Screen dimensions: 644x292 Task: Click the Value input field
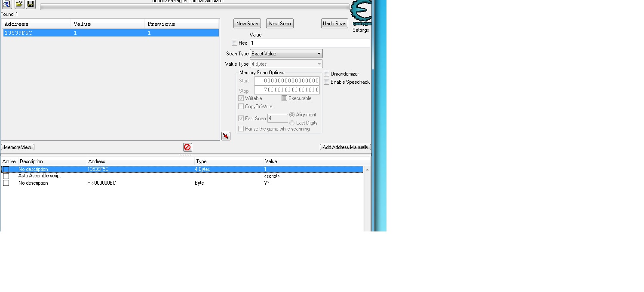pos(310,43)
